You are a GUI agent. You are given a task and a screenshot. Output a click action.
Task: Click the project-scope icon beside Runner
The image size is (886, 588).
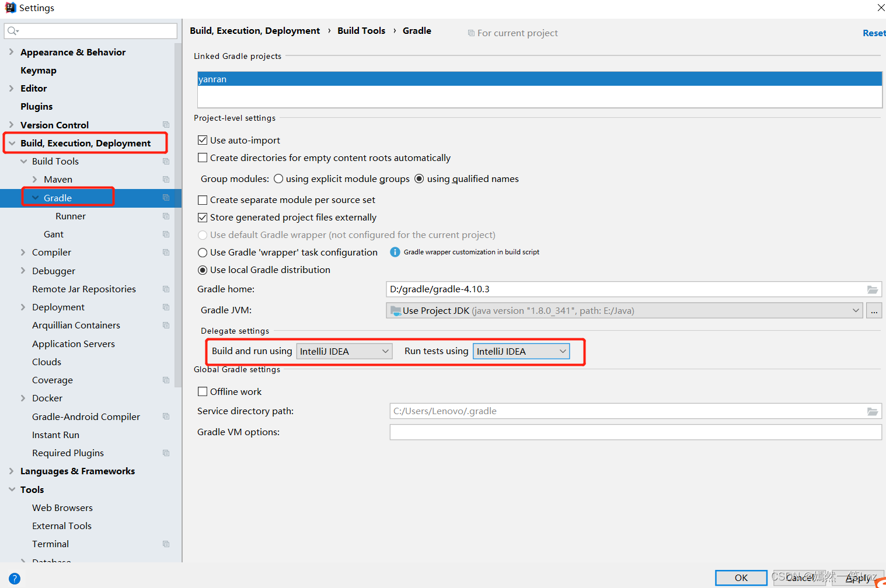tap(166, 216)
